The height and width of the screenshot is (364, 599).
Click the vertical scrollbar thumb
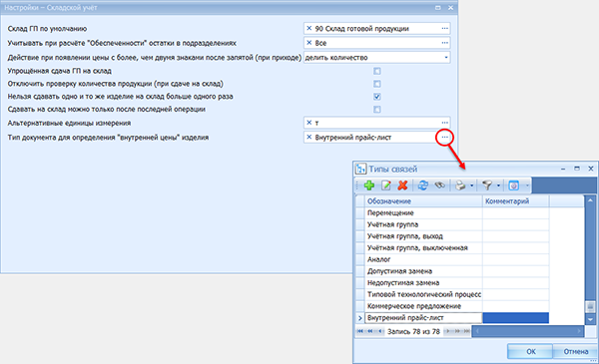click(x=590, y=306)
